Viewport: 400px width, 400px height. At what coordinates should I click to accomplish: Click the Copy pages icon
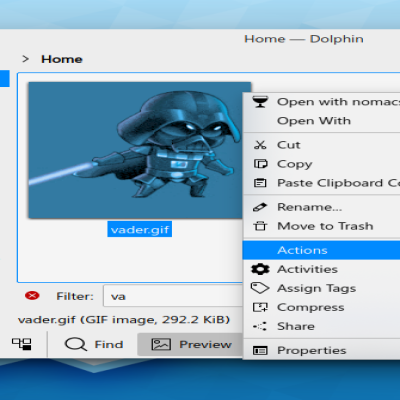pyautogui.click(x=260, y=164)
